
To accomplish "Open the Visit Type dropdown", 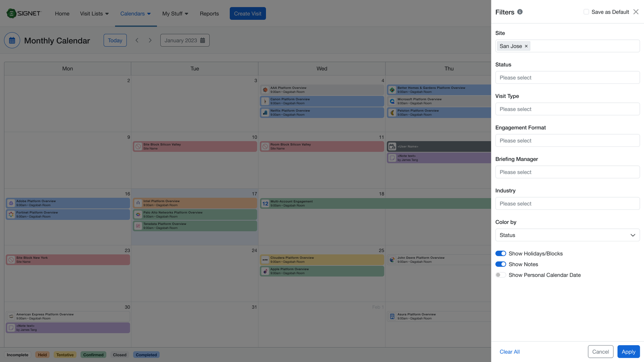I will 567,109.
